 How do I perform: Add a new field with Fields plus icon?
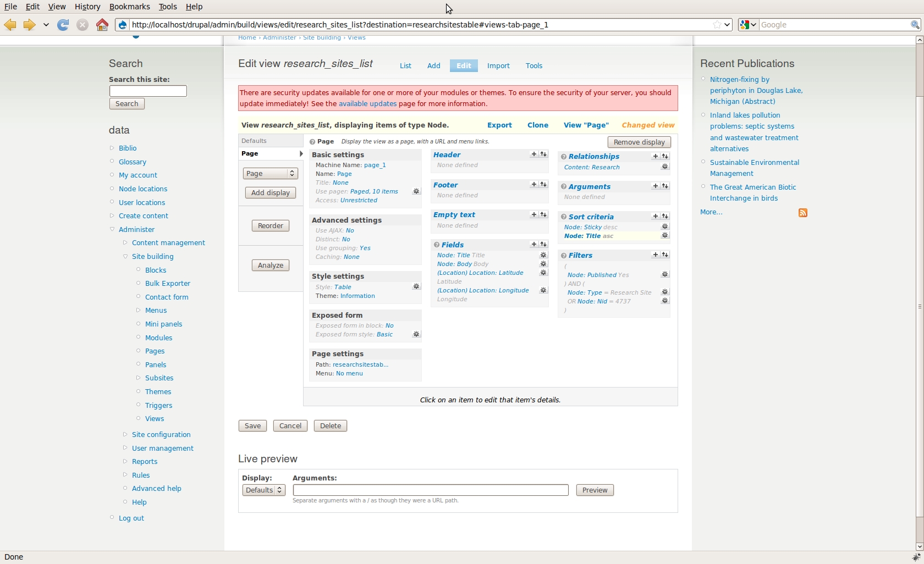pos(533,245)
